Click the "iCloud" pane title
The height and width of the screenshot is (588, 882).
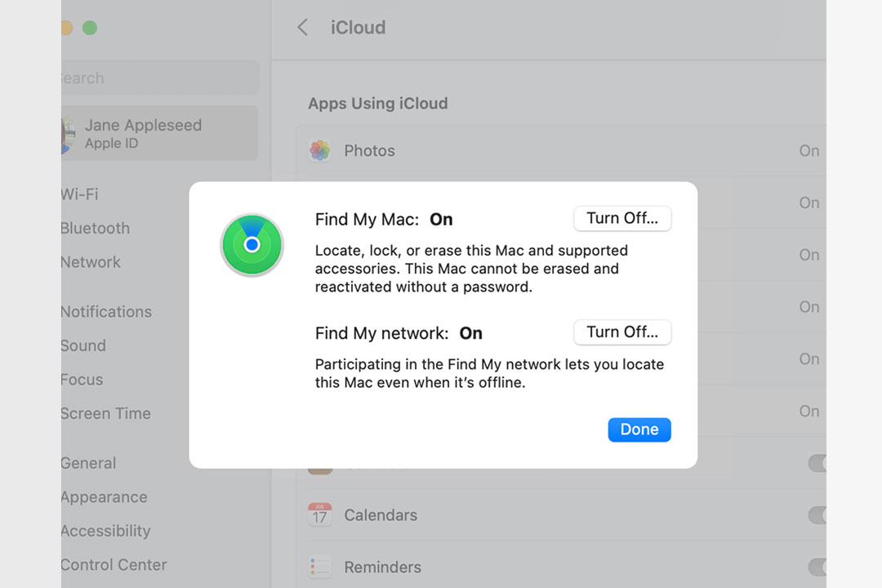[359, 28]
